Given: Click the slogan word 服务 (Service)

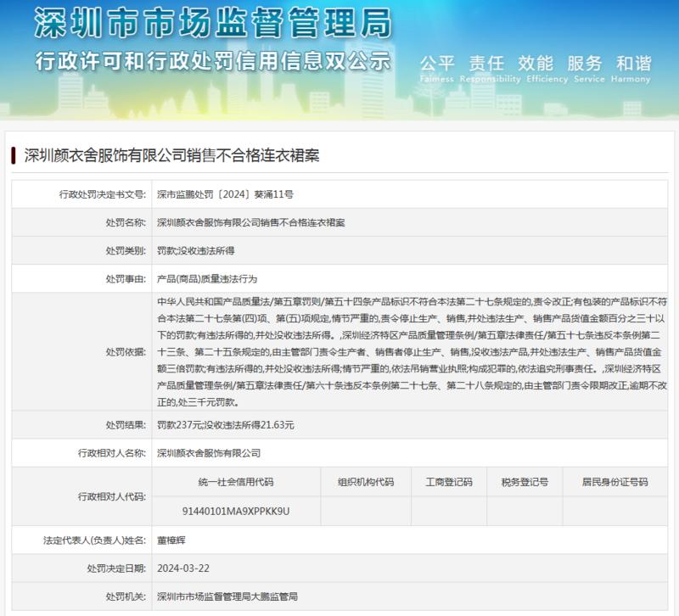Looking at the screenshot, I should click(x=585, y=64).
